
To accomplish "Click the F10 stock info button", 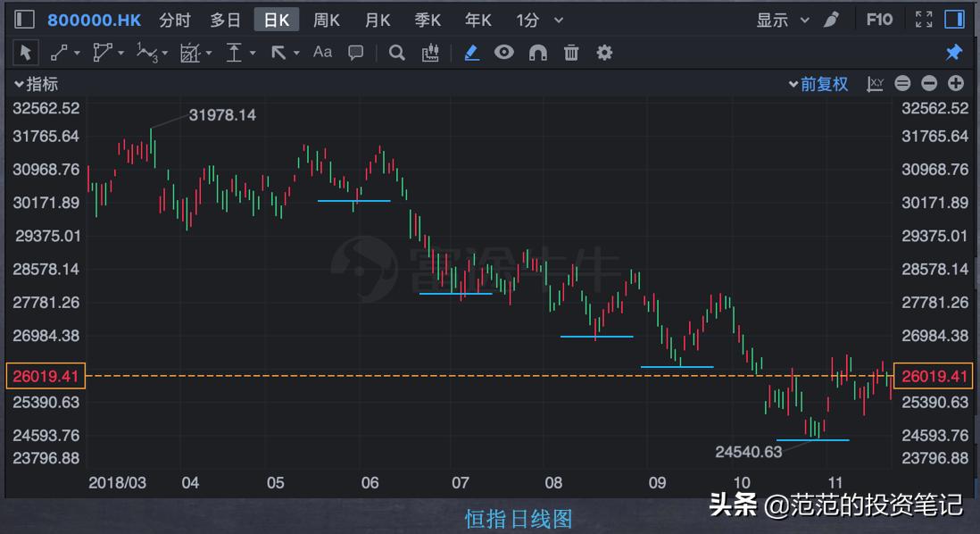I will [879, 19].
